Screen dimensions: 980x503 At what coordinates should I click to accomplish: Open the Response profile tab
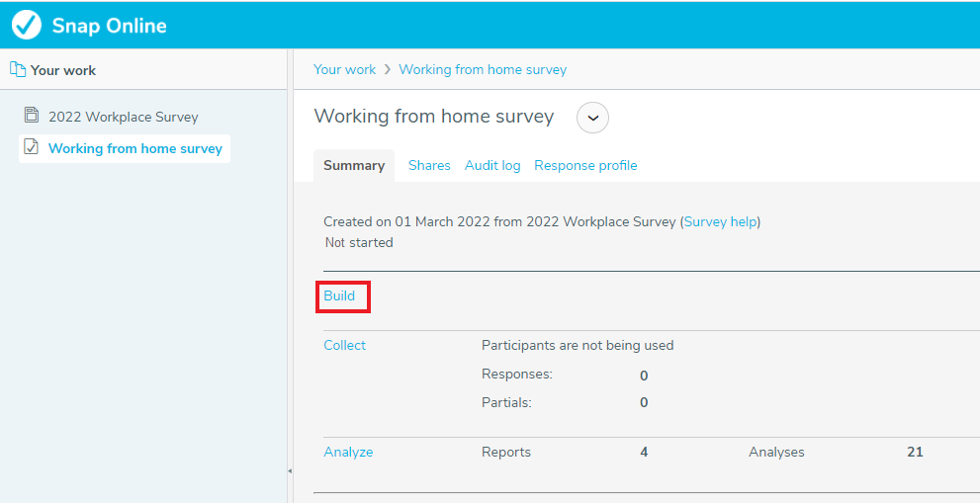tap(585, 166)
